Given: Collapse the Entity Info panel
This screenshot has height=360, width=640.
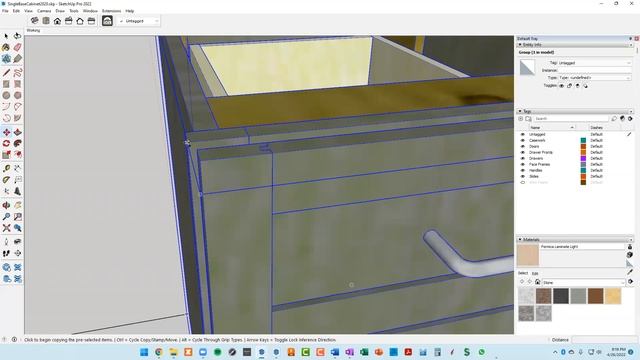Looking at the screenshot, I should [520, 44].
